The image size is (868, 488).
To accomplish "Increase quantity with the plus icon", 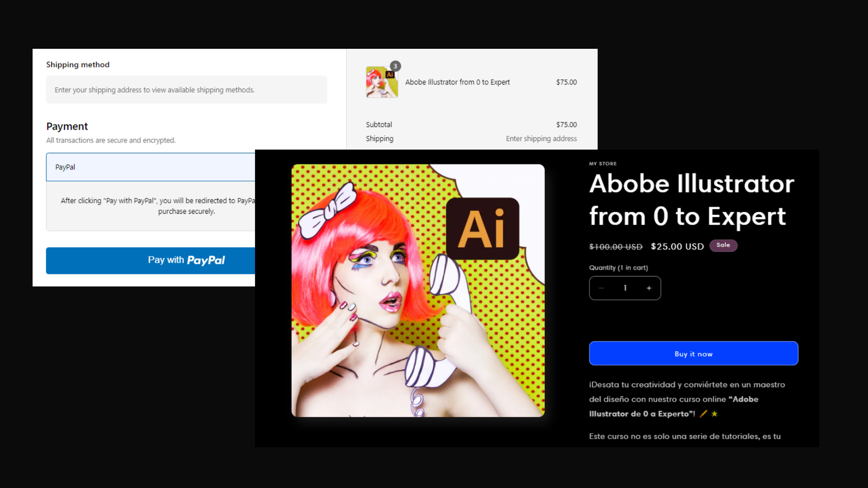I will (649, 288).
